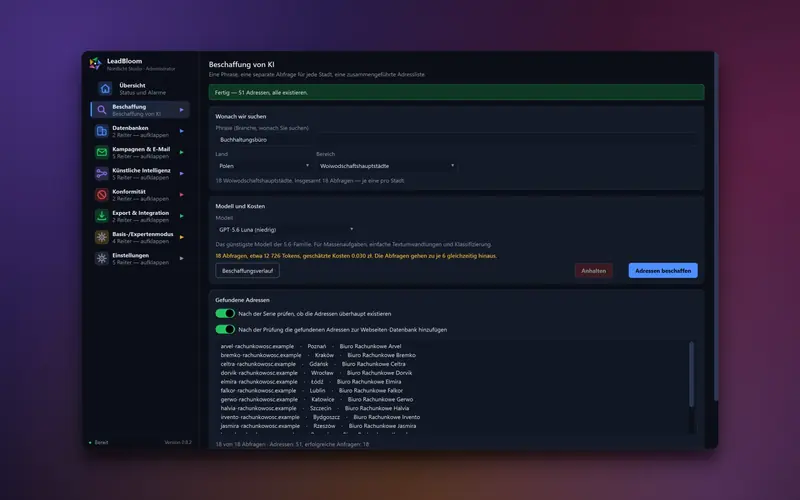
Task: Click the address list scrollbar thumb
Action: click(691, 374)
